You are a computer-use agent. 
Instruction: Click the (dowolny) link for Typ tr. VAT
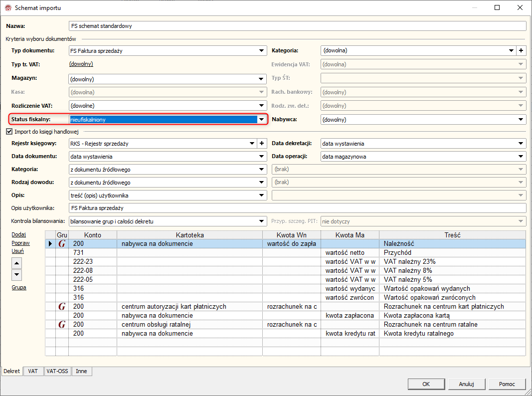pyautogui.click(x=81, y=64)
